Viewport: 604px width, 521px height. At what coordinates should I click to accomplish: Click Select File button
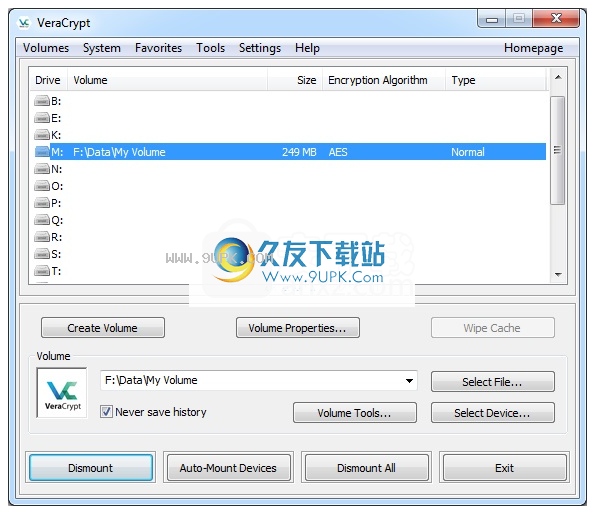pyautogui.click(x=493, y=382)
